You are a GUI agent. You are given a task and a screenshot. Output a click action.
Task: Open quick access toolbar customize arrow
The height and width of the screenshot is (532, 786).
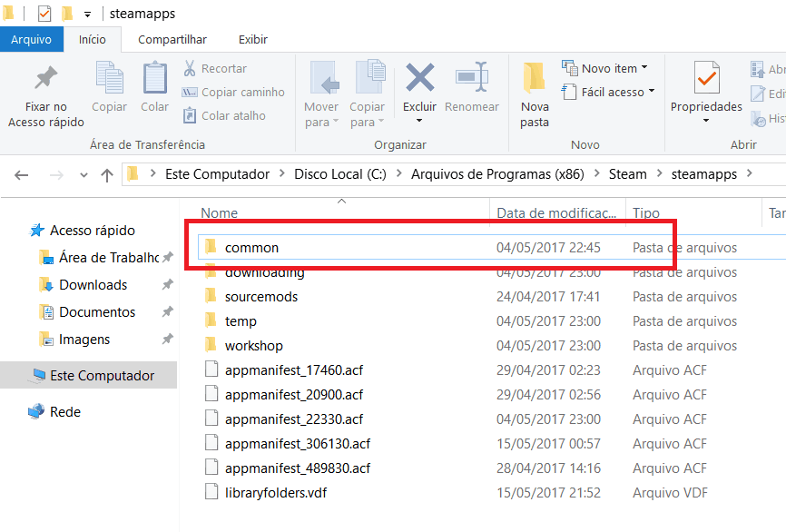87,15
